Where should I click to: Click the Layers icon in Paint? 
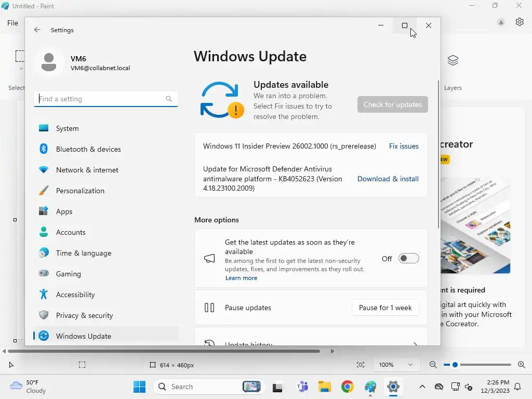[x=453, y=60]
